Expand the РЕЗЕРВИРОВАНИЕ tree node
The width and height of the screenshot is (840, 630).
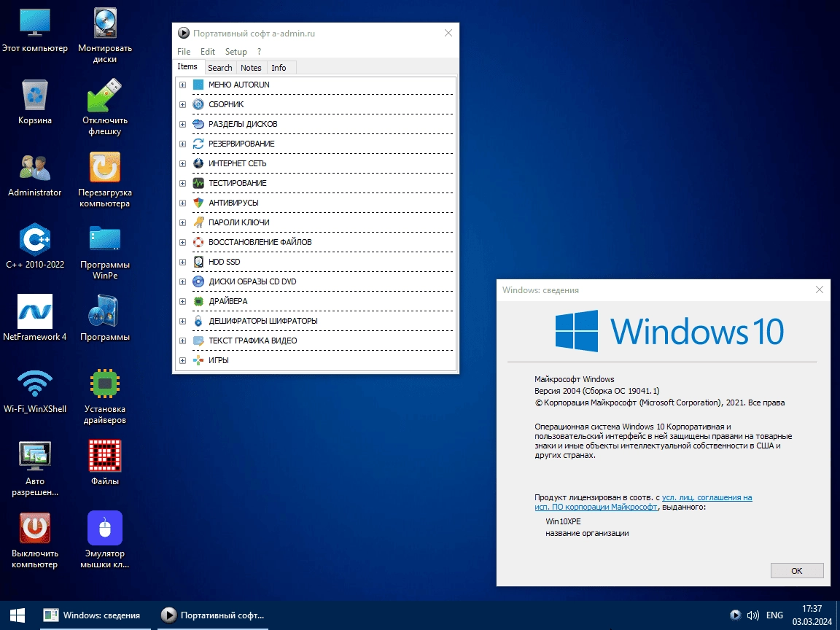[183, 144]
